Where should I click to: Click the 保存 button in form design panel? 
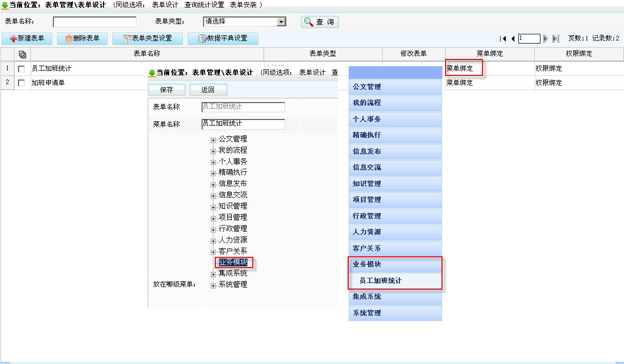(167, 90)
